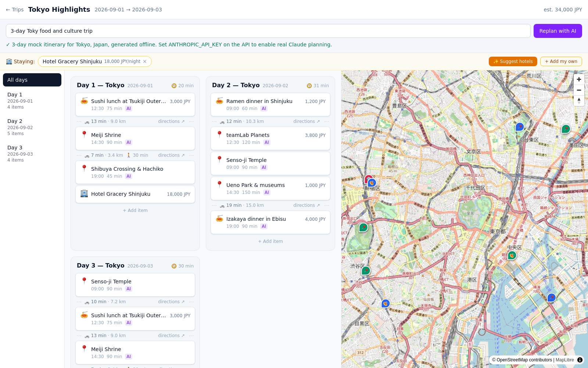
Task: Open directions after Day 3 Sushi lunch
Action: tap(171, 336)
